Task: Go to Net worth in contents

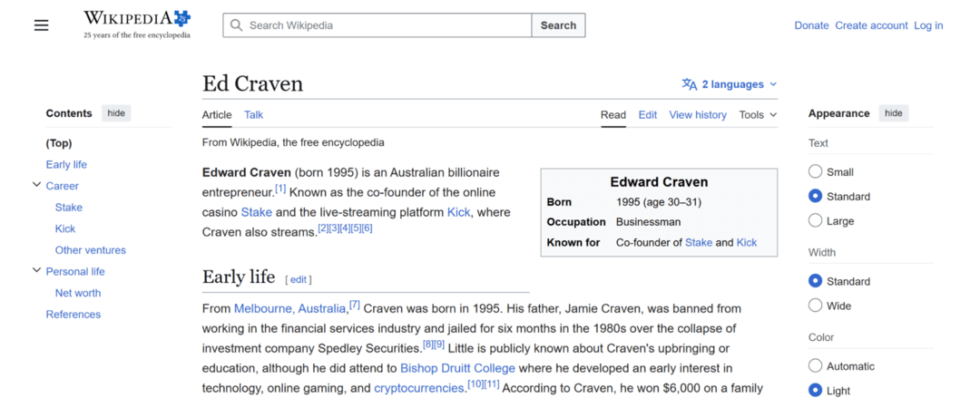Action: pos(78,293)
